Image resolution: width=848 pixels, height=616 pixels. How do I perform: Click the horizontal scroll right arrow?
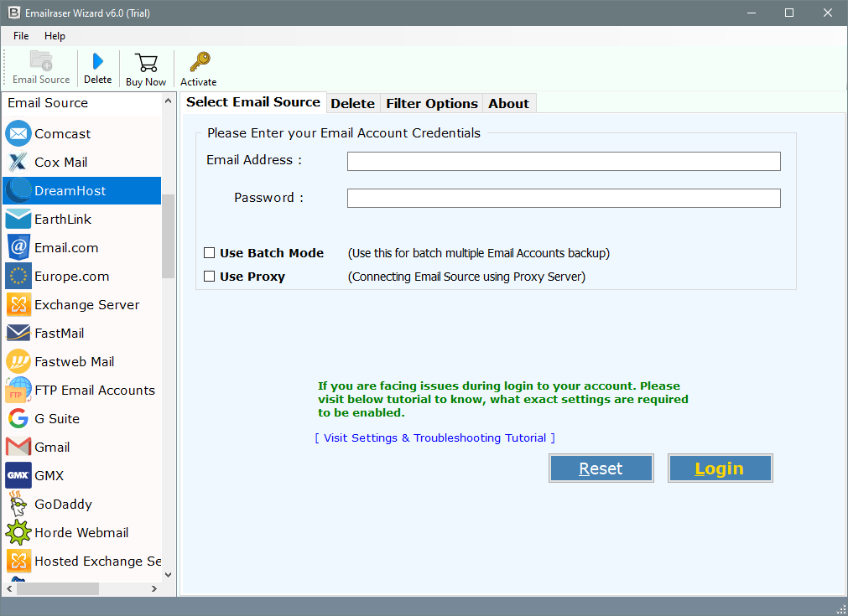point(154,588)
